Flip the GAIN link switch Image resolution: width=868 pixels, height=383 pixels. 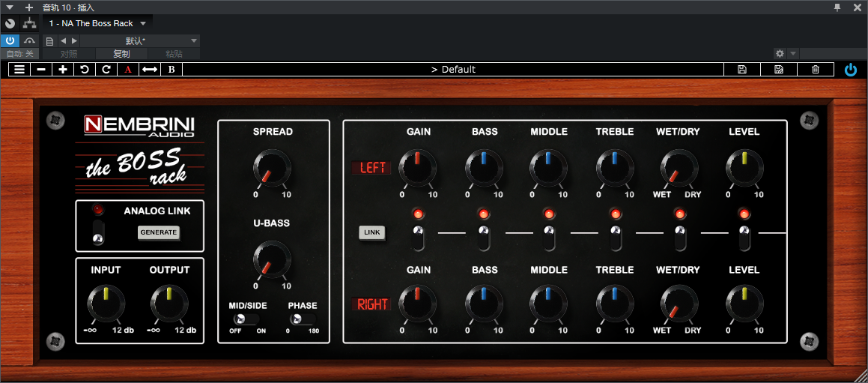418,238
